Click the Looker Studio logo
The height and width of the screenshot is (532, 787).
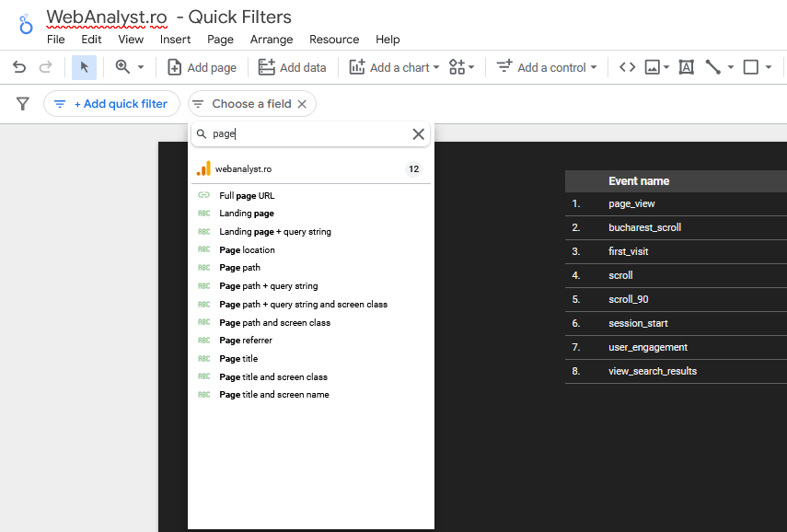pyautogui.click(x=25, y=24)
